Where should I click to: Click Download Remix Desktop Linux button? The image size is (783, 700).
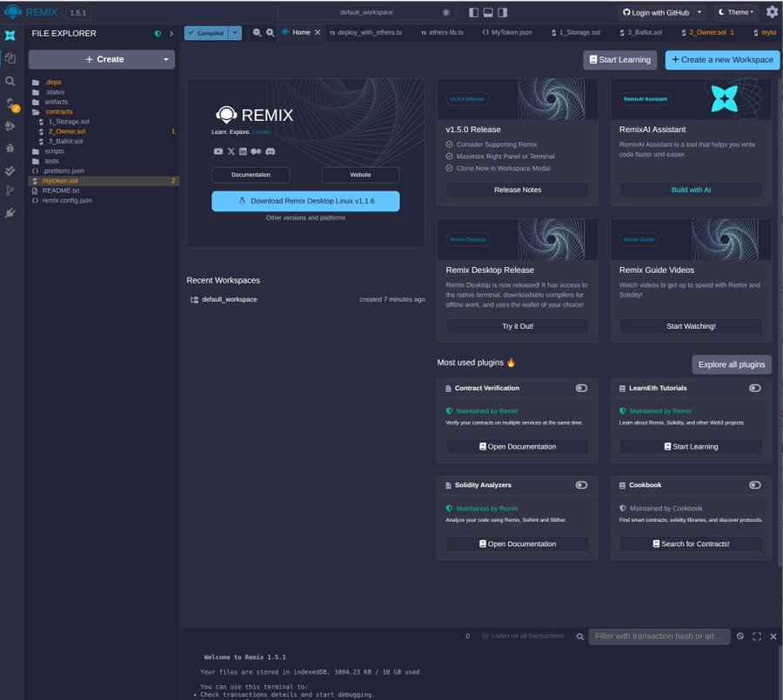point(305,201)
